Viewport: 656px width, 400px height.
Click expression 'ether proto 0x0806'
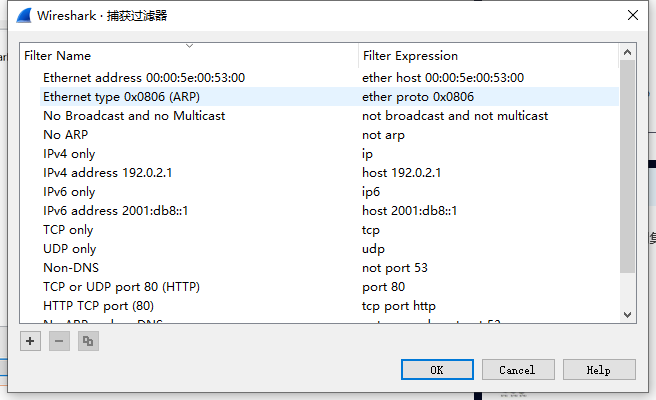[418, 97]
